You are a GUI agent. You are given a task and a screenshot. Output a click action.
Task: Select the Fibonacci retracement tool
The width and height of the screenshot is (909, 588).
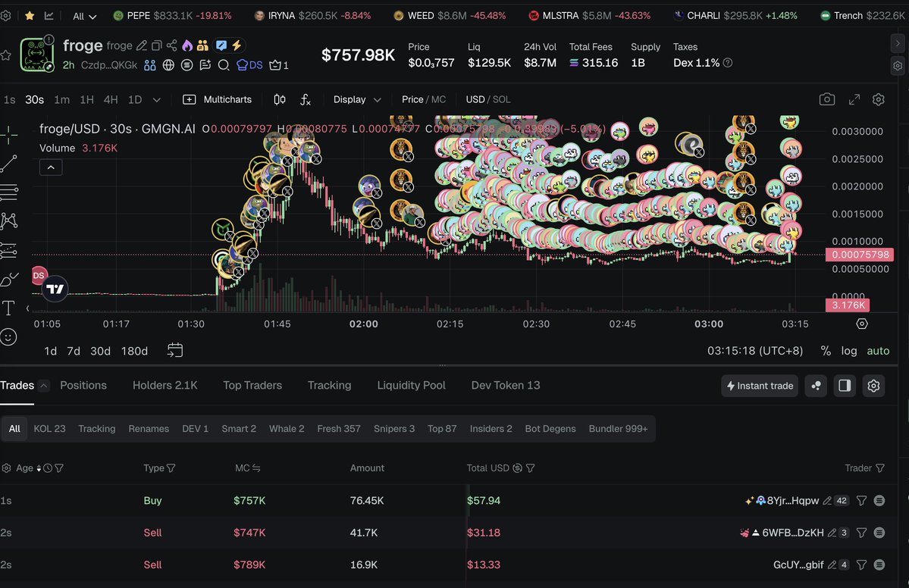(x=8, y=192)
